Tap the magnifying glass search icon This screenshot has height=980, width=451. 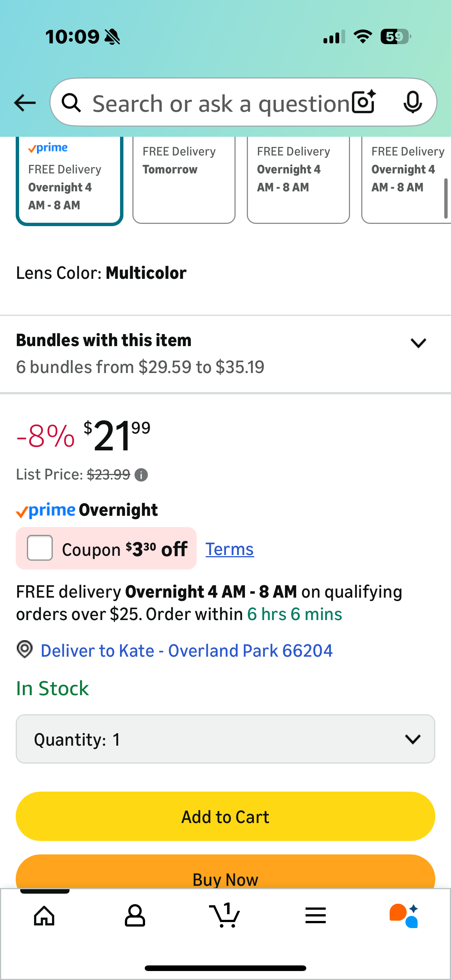[x=71, y=103]
